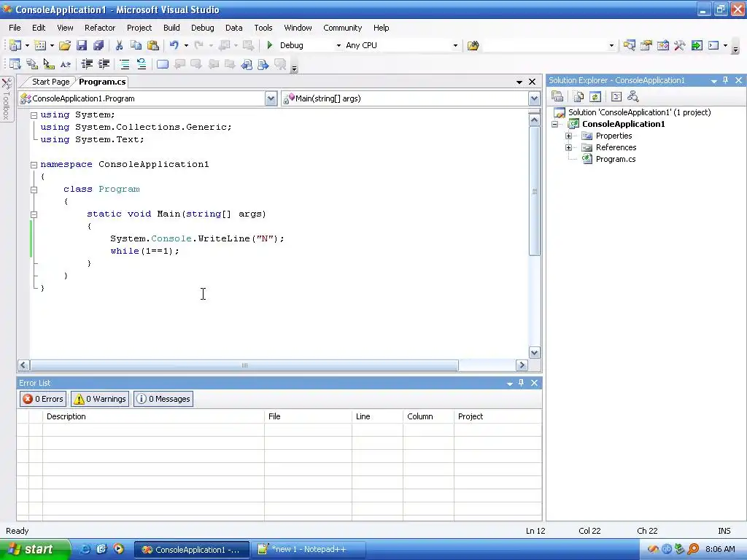Click View Class Diagram icon
This screenshot has width=747, height=560.
pos(632,97)
